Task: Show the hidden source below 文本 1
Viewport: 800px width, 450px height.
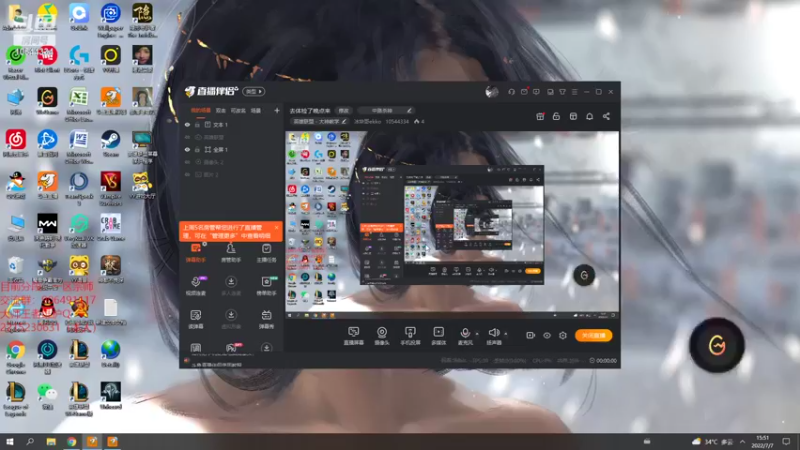Action: point(187,137)
